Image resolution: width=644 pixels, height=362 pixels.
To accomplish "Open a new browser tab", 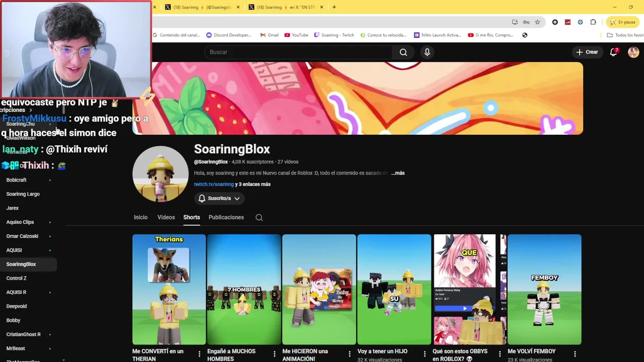I will [x=334, y=7].
